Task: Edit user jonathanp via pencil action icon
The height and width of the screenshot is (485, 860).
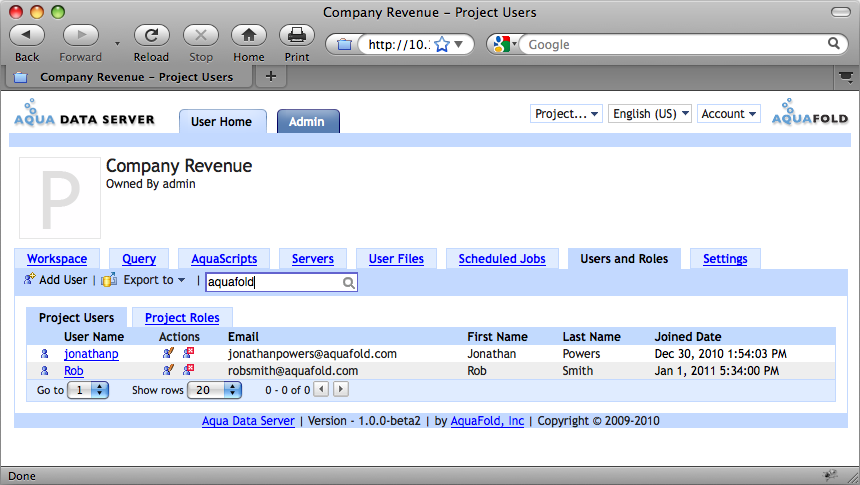Action: pyautogui.click(x=168, y=353)
